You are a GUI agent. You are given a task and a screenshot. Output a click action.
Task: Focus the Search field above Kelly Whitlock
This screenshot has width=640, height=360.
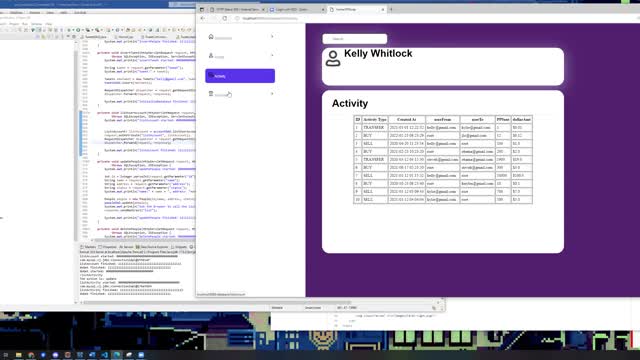point(355,39)
